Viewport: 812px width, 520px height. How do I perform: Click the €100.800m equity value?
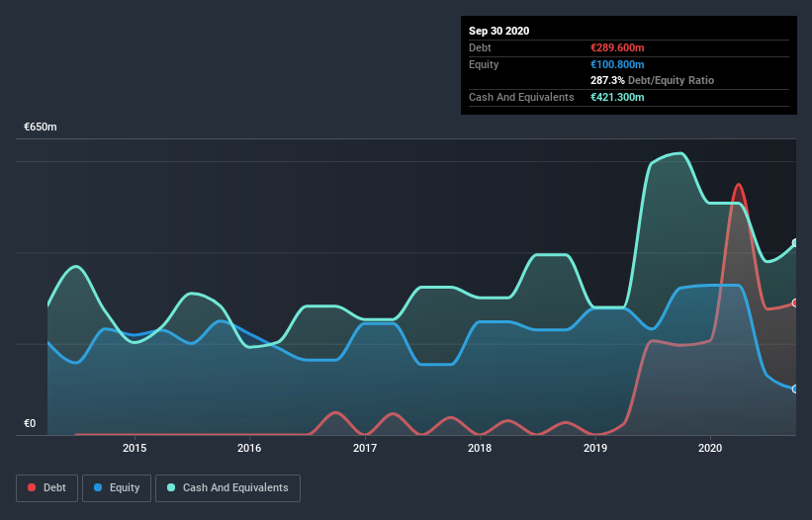pos(617,64)
